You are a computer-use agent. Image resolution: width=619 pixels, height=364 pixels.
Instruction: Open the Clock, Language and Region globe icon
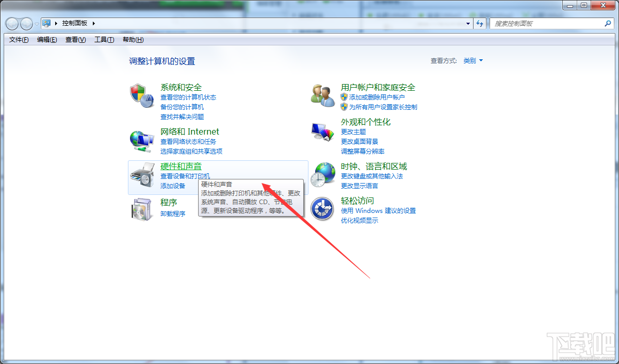click(323, 175)
